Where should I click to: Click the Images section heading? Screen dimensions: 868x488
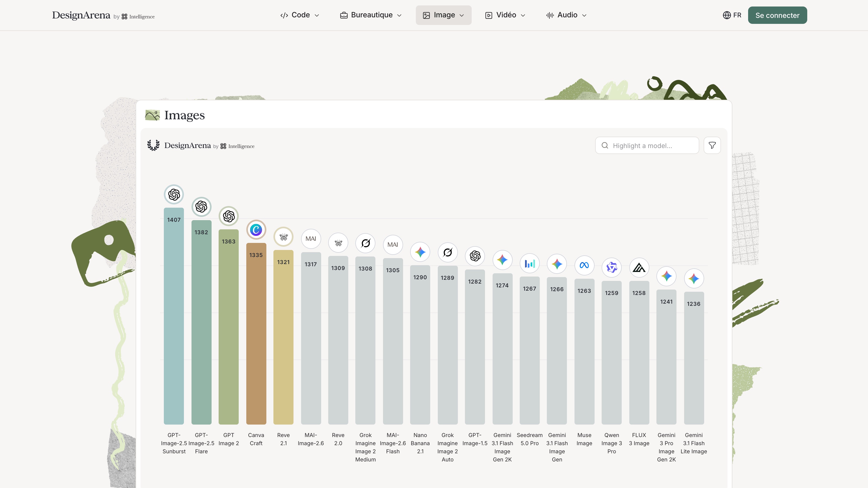click(184, 115)
